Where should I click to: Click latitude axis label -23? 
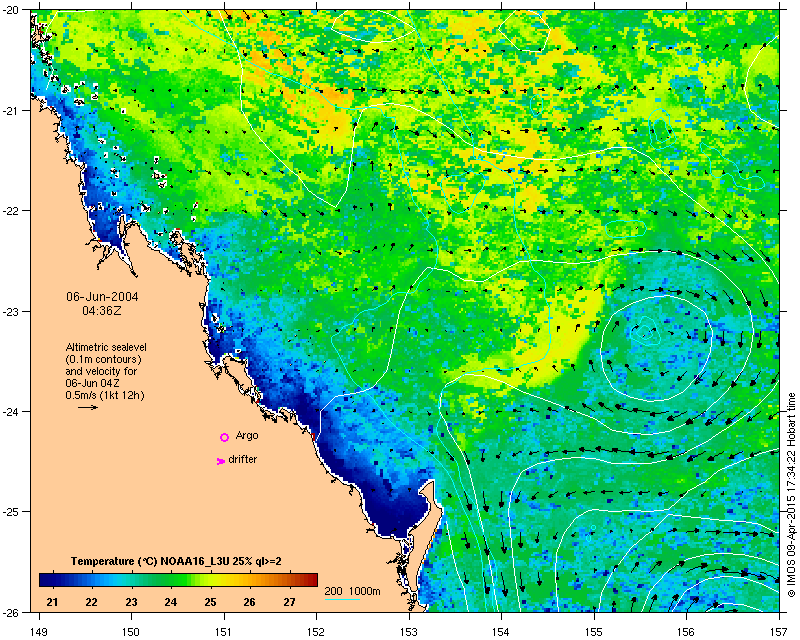point(10,311)
